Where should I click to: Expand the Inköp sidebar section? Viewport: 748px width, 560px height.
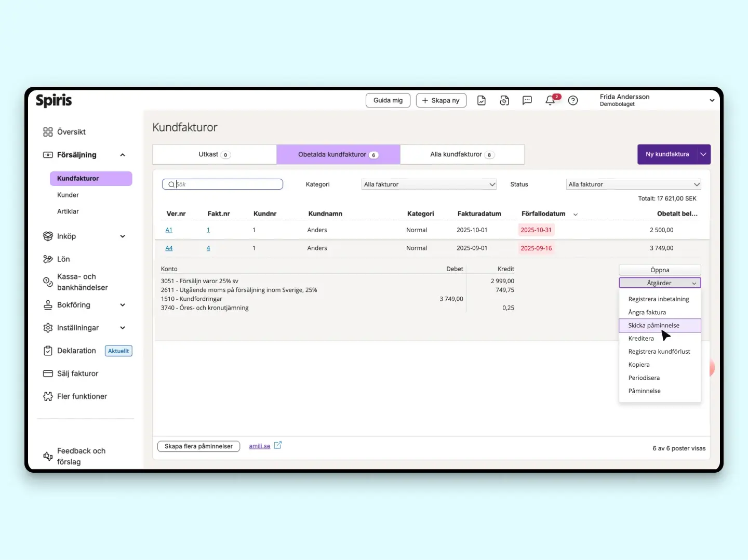tap(123, 236)
